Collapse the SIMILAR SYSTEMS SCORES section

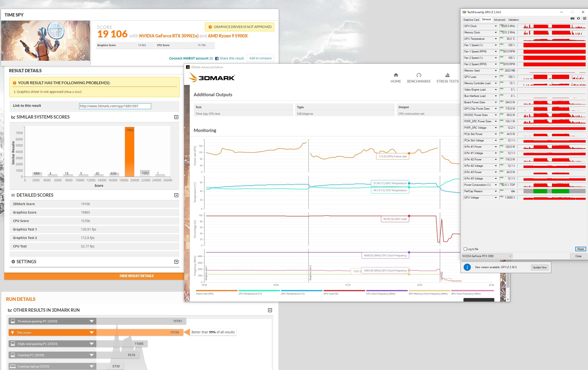[176, 117]
